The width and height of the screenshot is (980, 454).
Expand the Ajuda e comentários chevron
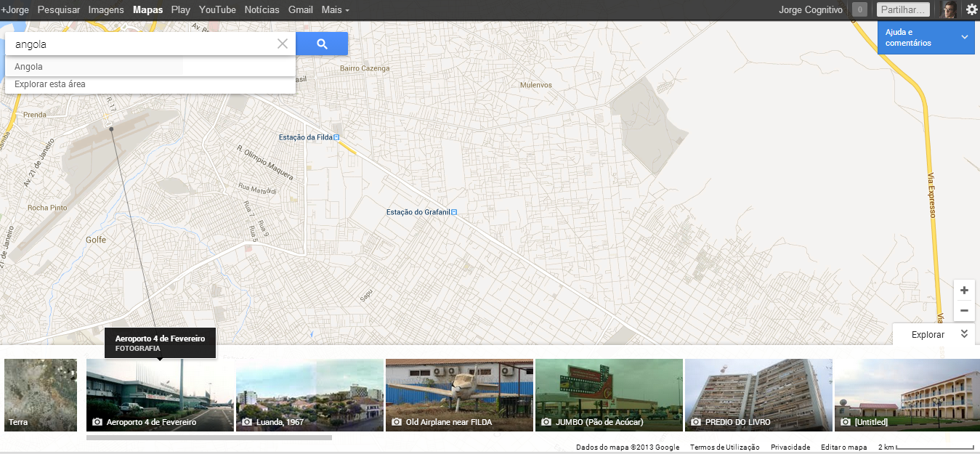[x=965, y=37]
